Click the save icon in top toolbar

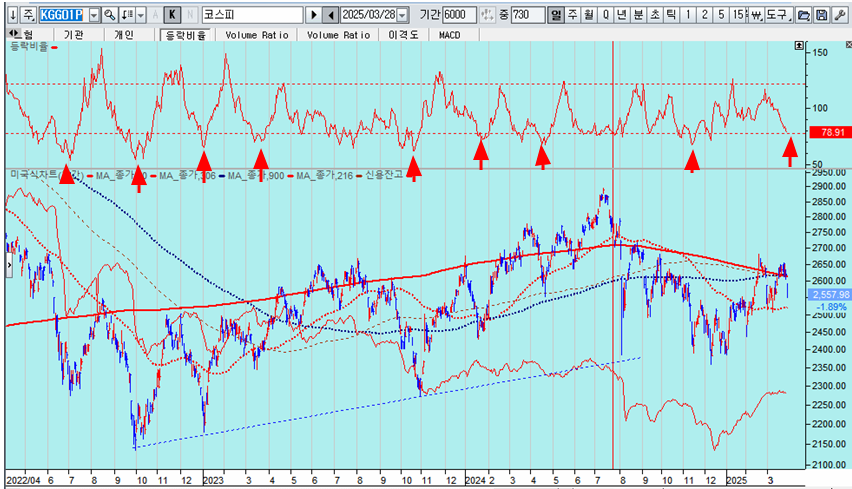[x=821, y=15]
